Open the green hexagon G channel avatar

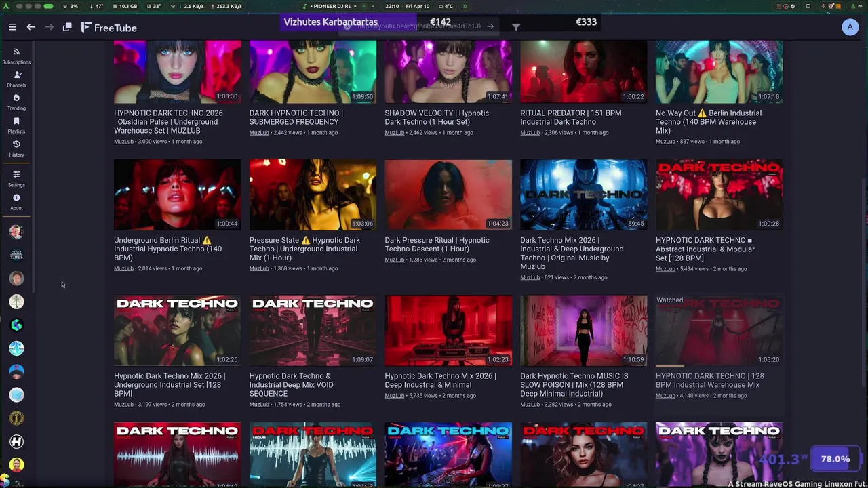(16, 325)
